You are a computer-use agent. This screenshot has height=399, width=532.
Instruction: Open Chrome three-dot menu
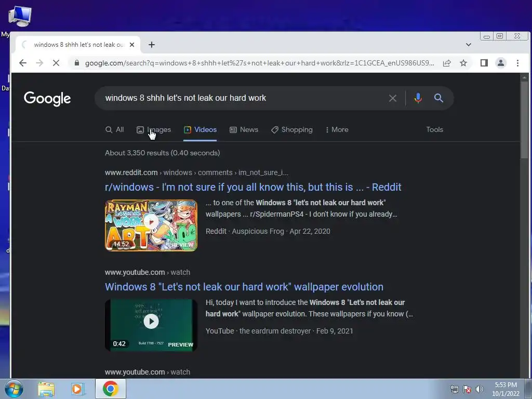(x=517, y=63)
